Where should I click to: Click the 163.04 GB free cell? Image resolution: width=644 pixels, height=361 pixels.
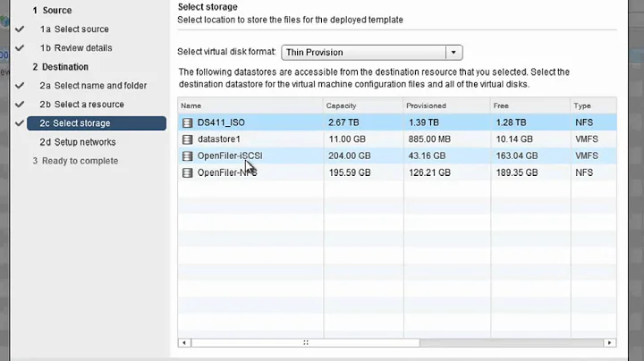[x=517, y=155]
